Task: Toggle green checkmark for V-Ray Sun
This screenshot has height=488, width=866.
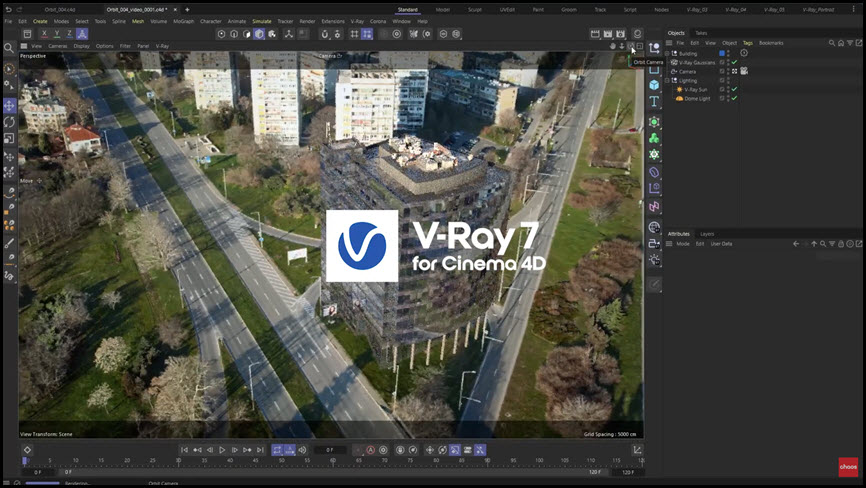Action: (734, 89)
